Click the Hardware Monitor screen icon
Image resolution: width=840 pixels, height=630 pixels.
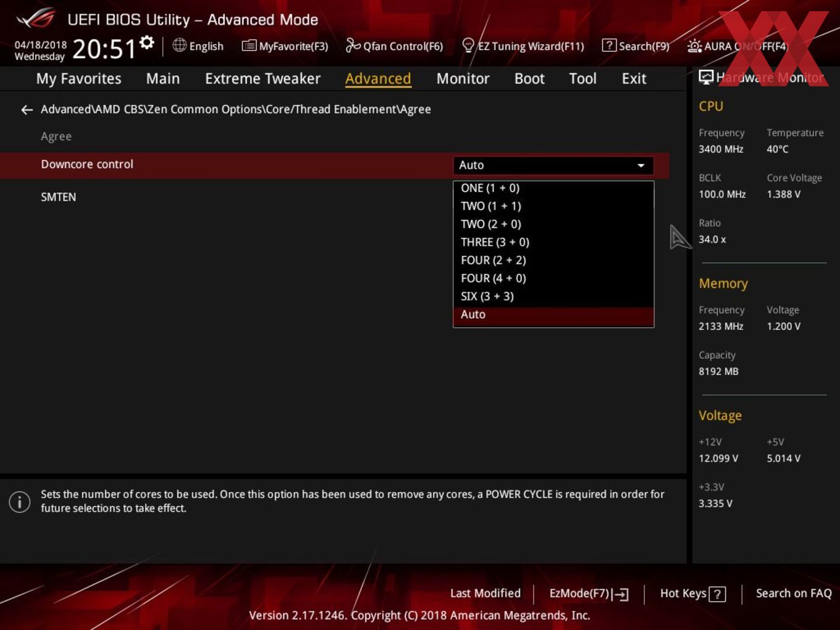[x=706, y=77]
